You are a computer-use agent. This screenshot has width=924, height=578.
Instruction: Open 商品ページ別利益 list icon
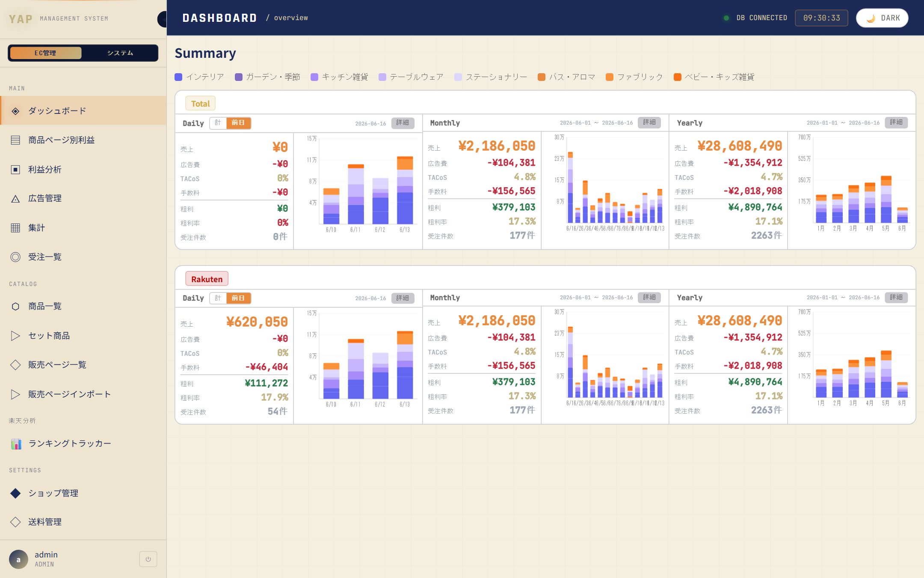(x=15, y=140)
